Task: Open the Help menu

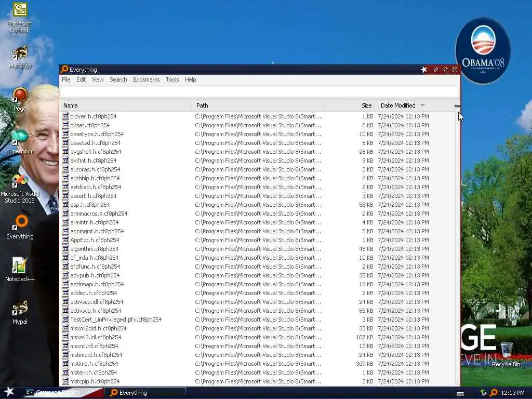Action: click(x=190, y=79)
